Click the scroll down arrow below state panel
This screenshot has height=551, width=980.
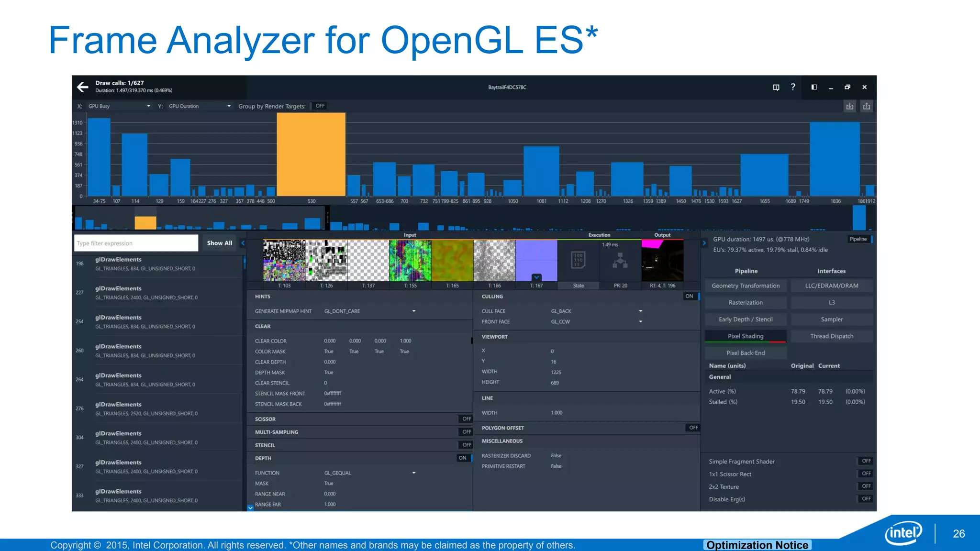click(x=250, y=508)
